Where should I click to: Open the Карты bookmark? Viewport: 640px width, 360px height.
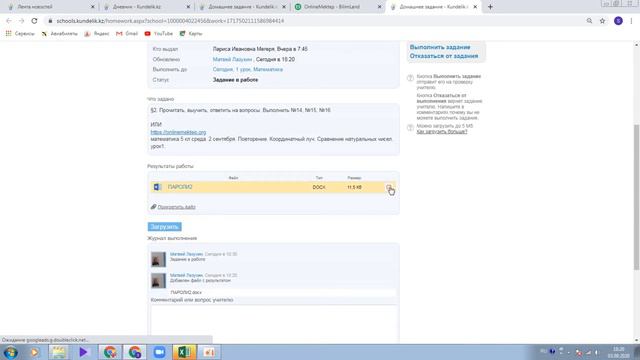[x=191, y=33]
